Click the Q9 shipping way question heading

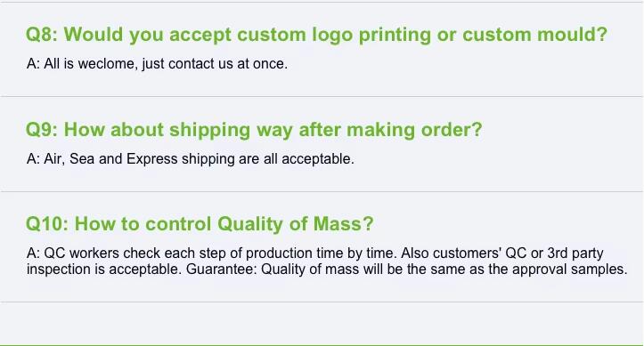coord(254,130)
